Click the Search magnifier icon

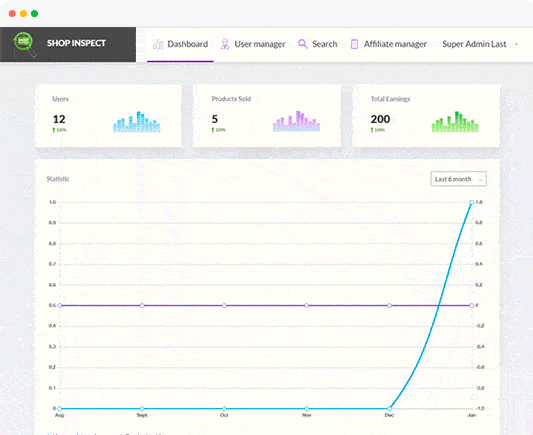click(303, 44)
